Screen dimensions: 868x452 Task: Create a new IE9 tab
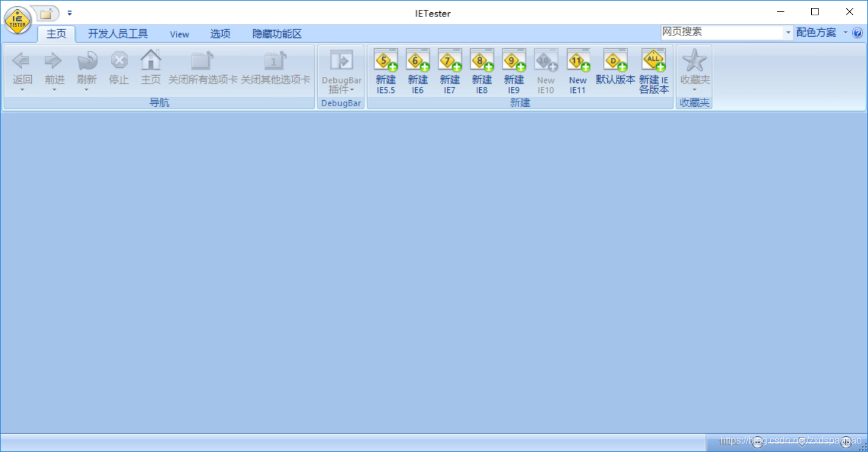coord(514,71)
